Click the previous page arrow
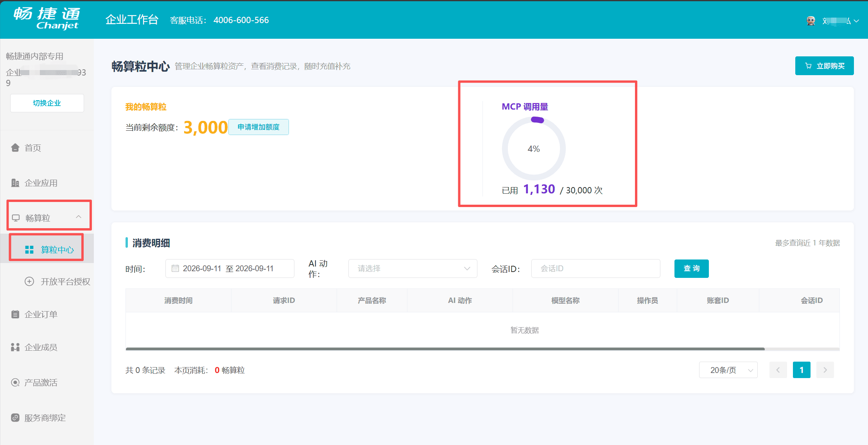 click(x=778, y=370)
